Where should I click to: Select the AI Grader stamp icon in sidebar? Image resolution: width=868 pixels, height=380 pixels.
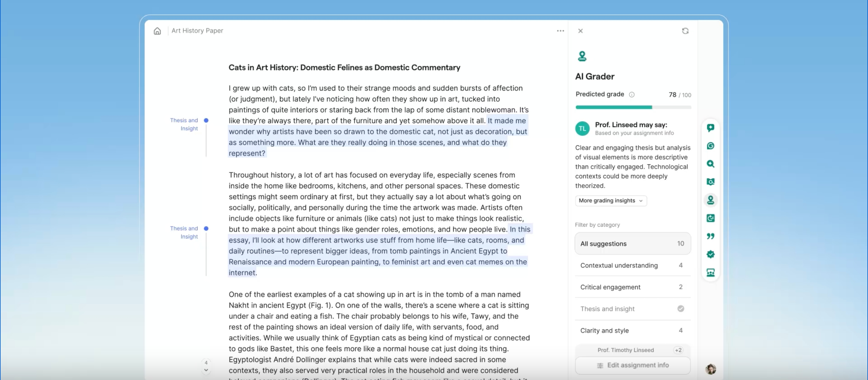tap(710, 200)
